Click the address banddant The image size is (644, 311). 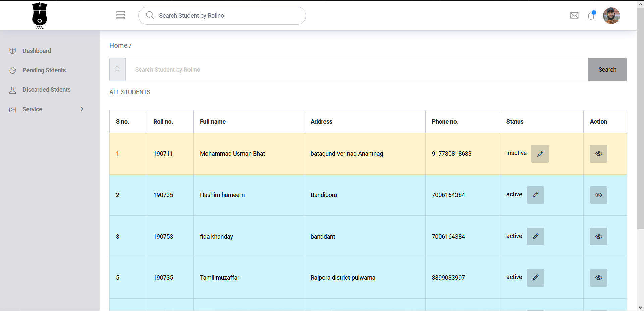pos(323,237)
